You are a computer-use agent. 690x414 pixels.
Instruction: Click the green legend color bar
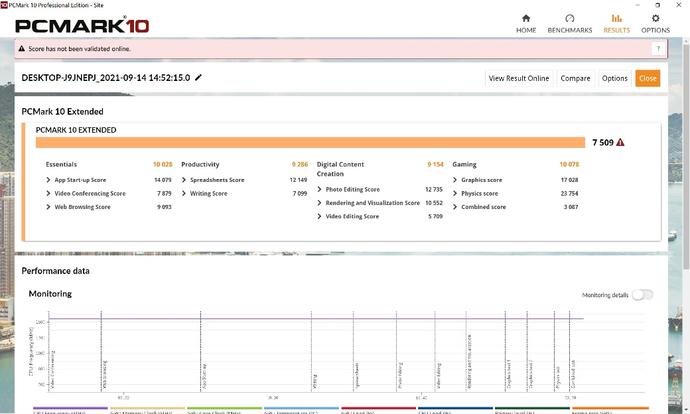tap(224, 408)
